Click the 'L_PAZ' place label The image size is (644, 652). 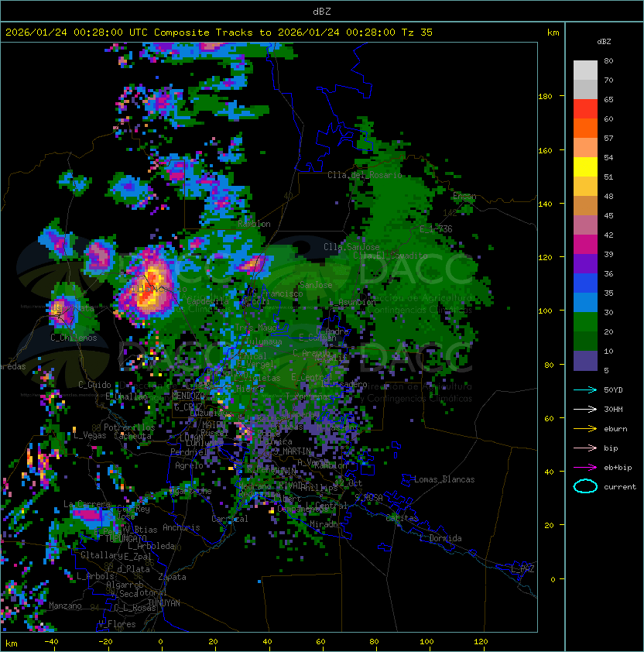point(522,568)
